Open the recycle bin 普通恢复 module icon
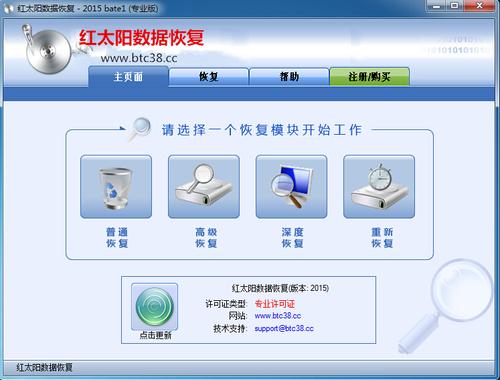Screen dimensions: 500x380 pyautogui.click(x=116, y=187)
